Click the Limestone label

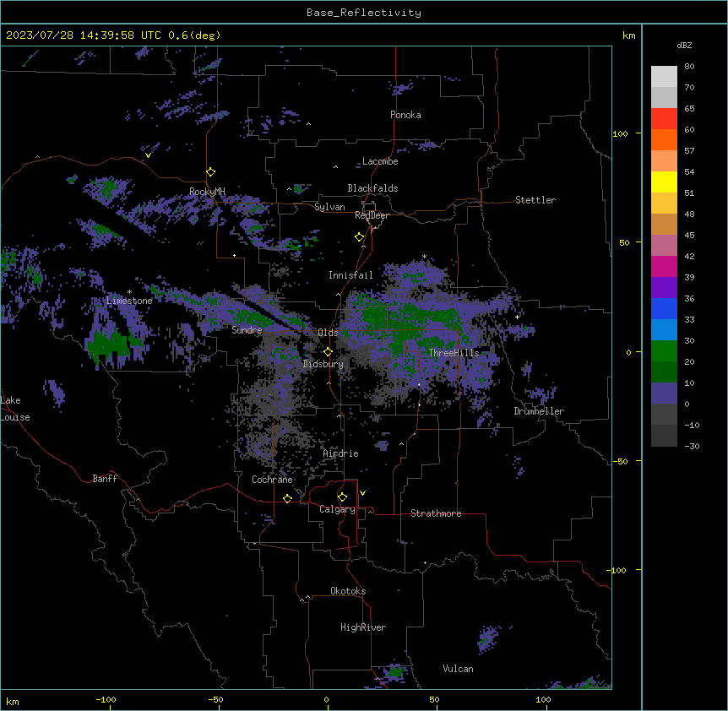click(x=129, y=301)
